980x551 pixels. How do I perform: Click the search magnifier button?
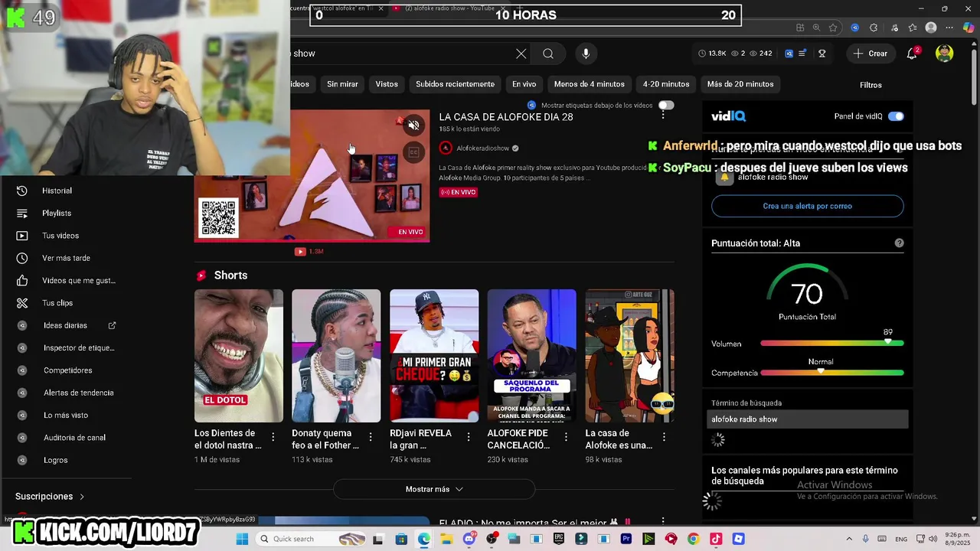tap(548, 54)
